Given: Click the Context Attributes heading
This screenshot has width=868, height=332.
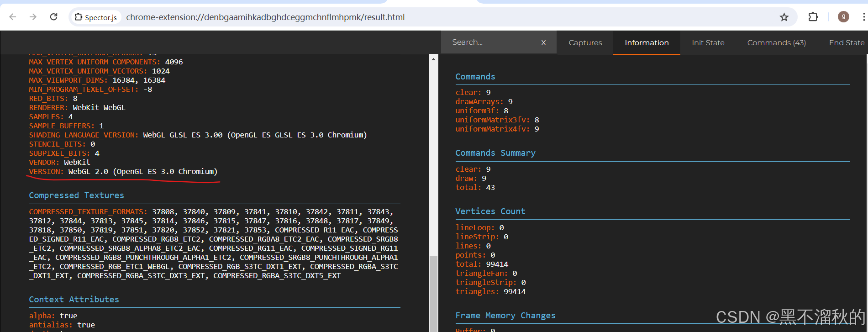Looking at the screenshot, I should click(74, 300).
